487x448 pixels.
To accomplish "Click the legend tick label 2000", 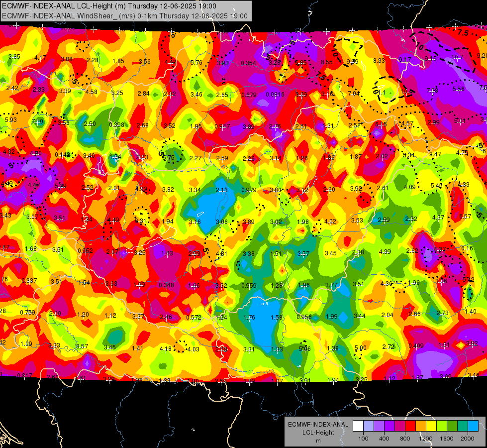I will pos(467,439).
